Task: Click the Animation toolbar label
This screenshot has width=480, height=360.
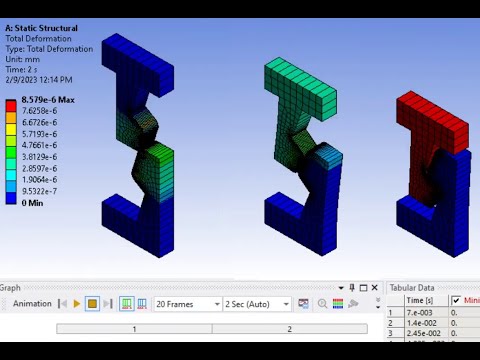Action: click(x=32, y=304)
